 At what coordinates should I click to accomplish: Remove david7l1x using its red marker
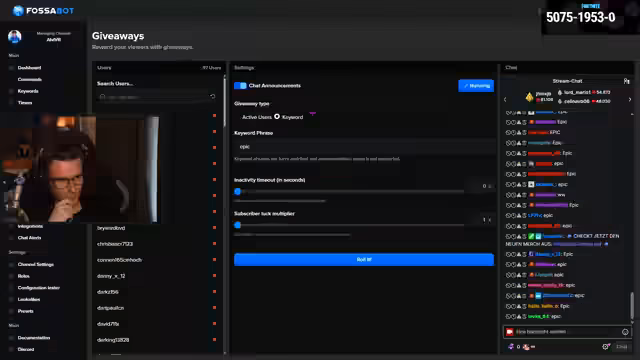pos(214,324)
